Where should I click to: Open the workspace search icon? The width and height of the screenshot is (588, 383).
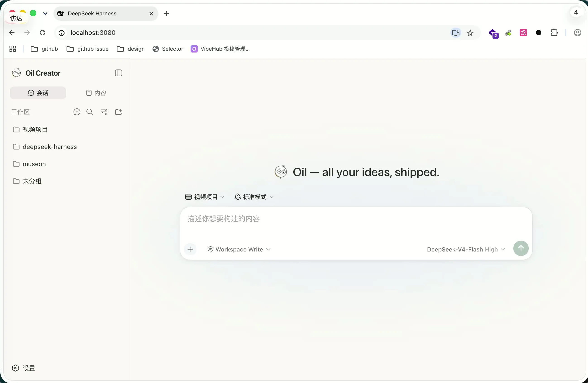(x=90, y=112)
